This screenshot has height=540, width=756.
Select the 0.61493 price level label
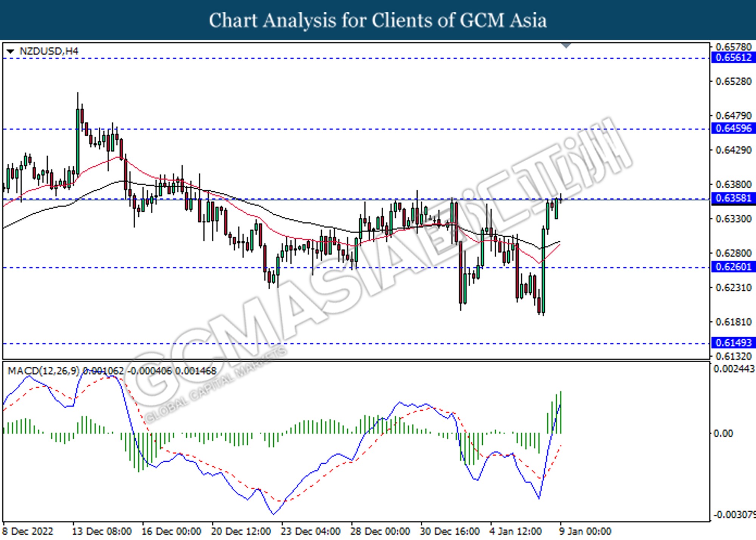tap(733, 343)
